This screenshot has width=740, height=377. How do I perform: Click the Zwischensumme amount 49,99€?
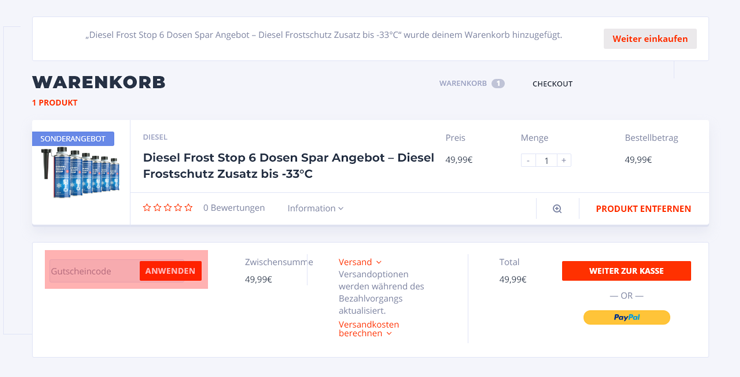[258, 280]
